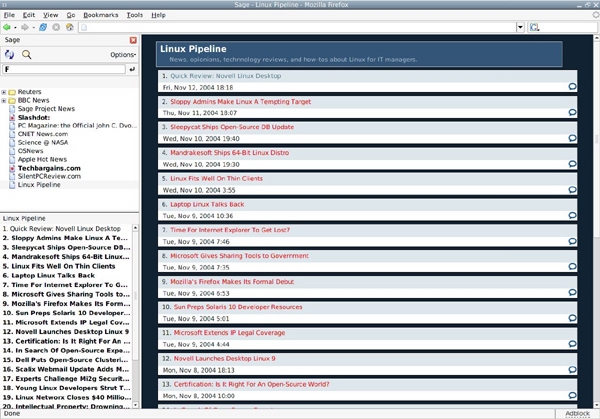Select the Science @ NASA feed
Screen dimensions: 600x419
click(x=43, y=142)
